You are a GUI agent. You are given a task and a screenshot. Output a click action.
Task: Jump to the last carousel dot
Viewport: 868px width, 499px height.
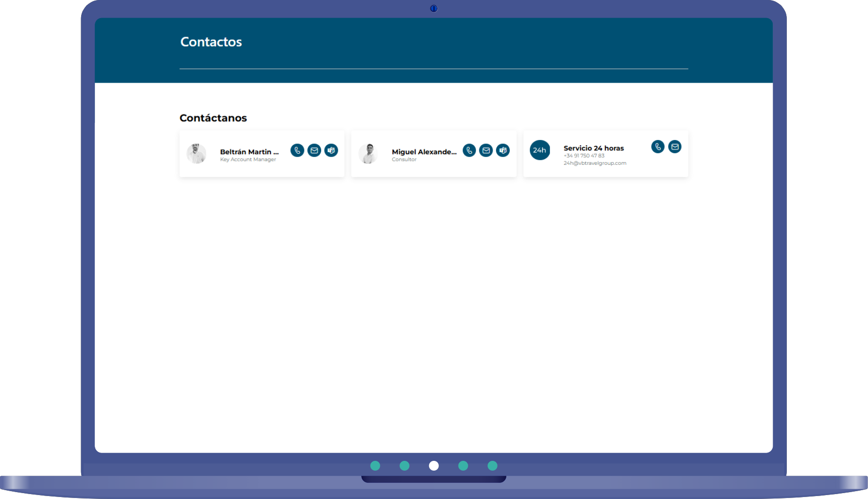tap(493, 466)
